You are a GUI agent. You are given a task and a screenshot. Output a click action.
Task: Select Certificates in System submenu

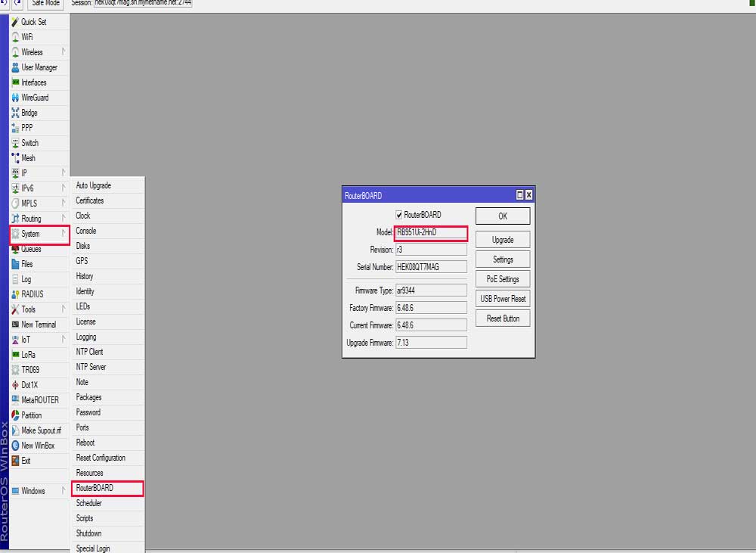(x=108, y=200)
